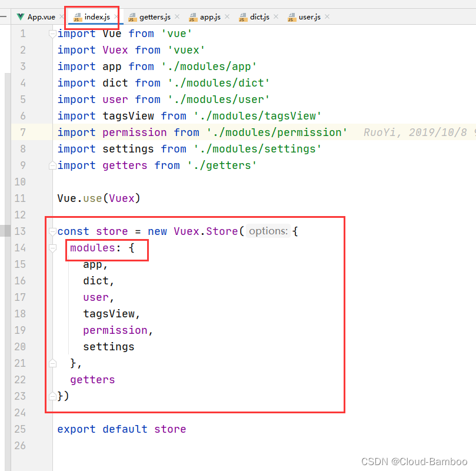Click the 'modules' key on line 14
This screenshot has width=476, height=471.
[x=92, y=248]
